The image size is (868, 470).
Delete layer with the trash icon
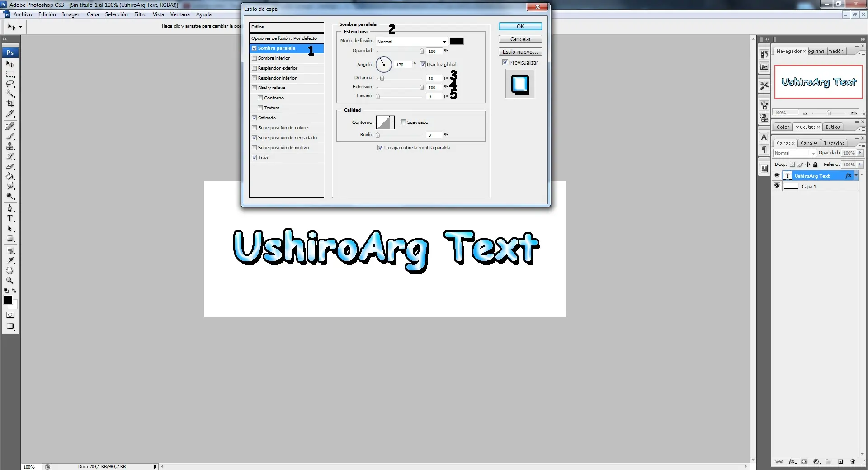pos(853,461)
